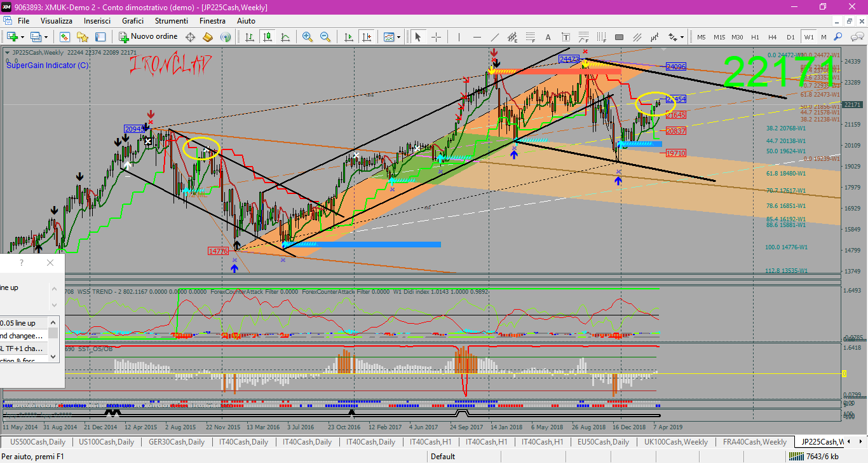Switch chart to M30 timeframe

tap(737, 37)
